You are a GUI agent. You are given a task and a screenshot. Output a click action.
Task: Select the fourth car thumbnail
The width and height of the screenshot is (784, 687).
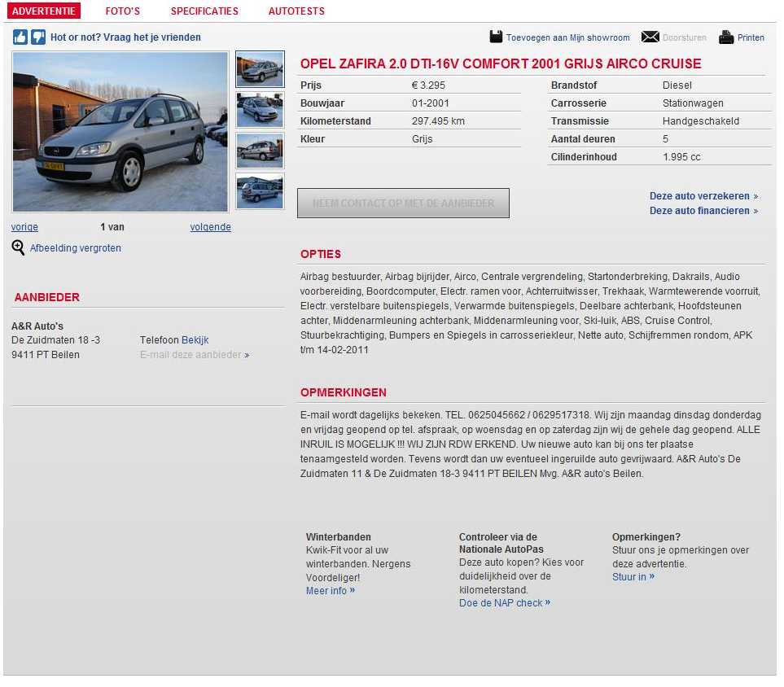click(260, 191)
